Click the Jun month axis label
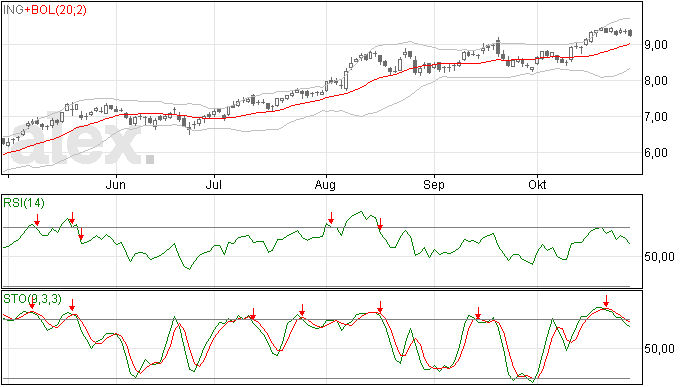Image resolution: width=690 pixels, height=387 pixels. coord(116,185)
